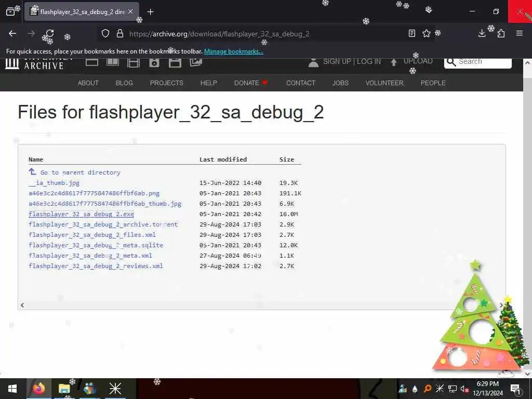The image size is (532, 399).
Task: Open the Windows Start menu
Action: 12,389
